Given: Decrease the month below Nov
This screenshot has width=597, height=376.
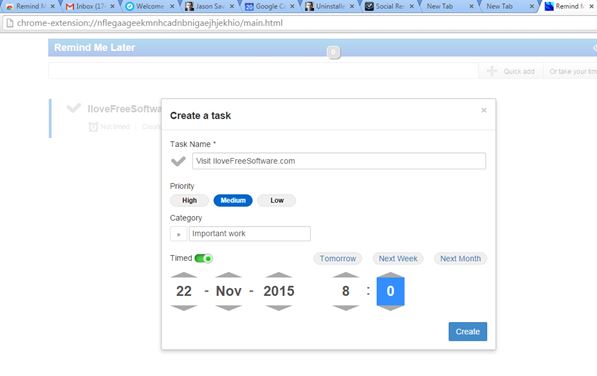Looking at the screenshot, I should click(228, 307).
